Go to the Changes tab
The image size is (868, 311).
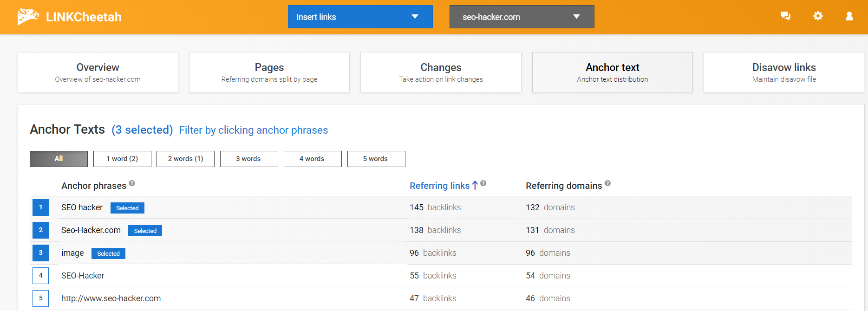[440, 72]
